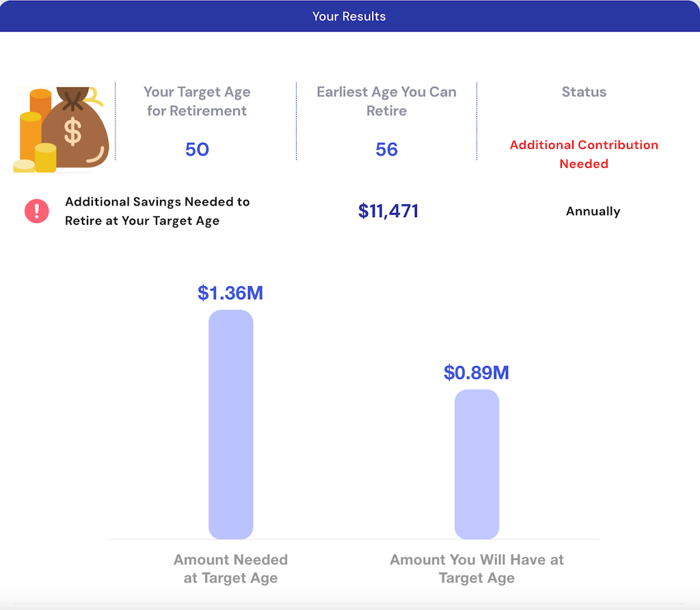This screenshot has height=610, width=700.
Task: Click the 'Amount Needed at Target Age' axis label
Action: point(230,568)
